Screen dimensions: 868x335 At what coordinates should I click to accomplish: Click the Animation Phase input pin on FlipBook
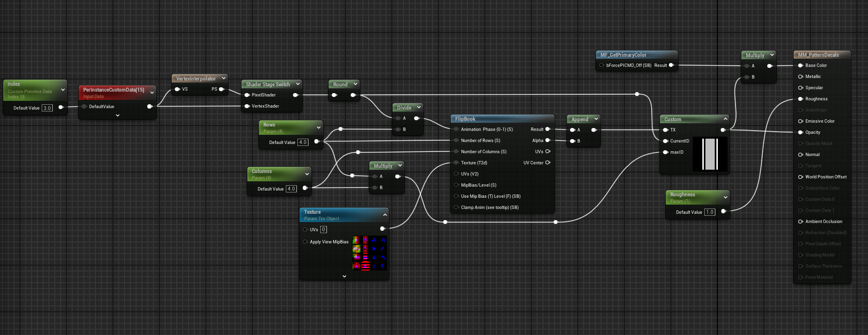coord(456,129)
